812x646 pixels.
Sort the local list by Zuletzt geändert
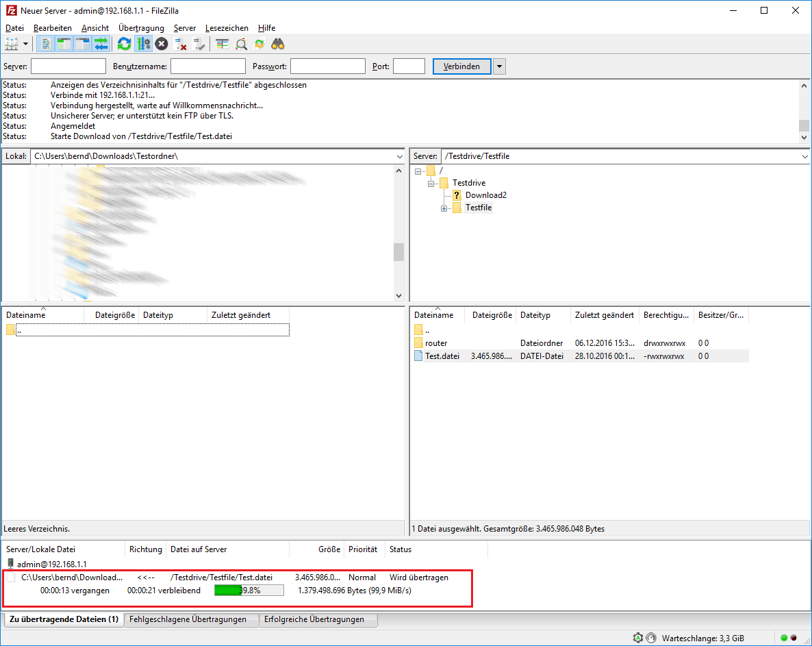248,315
